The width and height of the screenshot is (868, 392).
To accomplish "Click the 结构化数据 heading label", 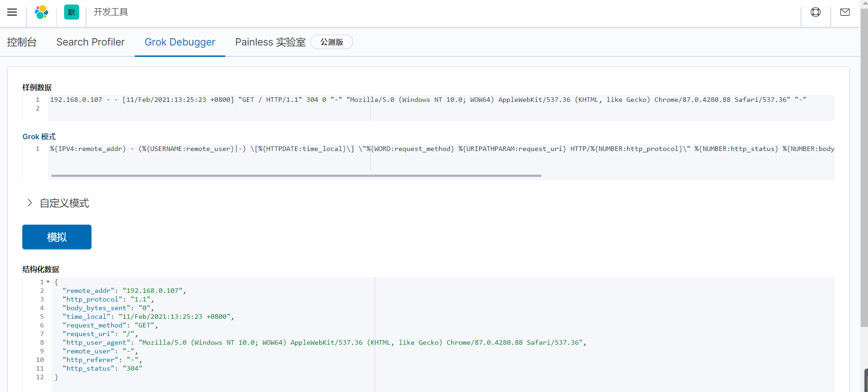I will (x=41, y=269).
